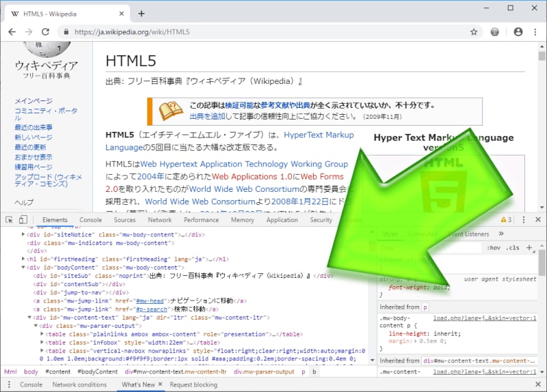This screenshot has height=392, width=547.
Task: Open the Application tab
Action: 282,220
